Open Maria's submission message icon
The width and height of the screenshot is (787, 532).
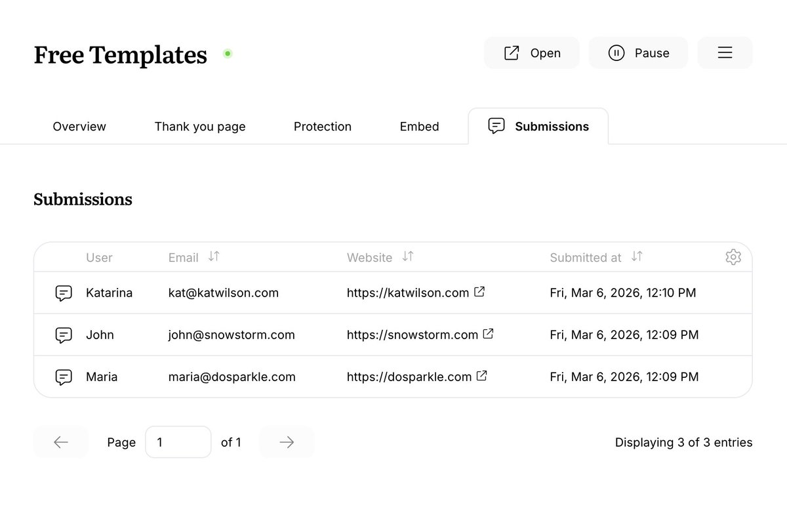(64, 377)
